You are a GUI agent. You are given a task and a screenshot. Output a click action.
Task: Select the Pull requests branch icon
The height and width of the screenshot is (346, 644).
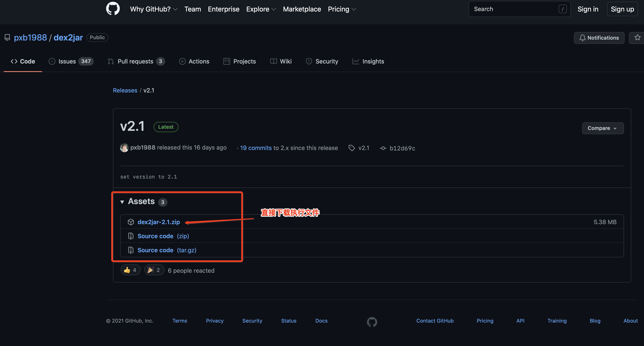[x=111, y=61]
